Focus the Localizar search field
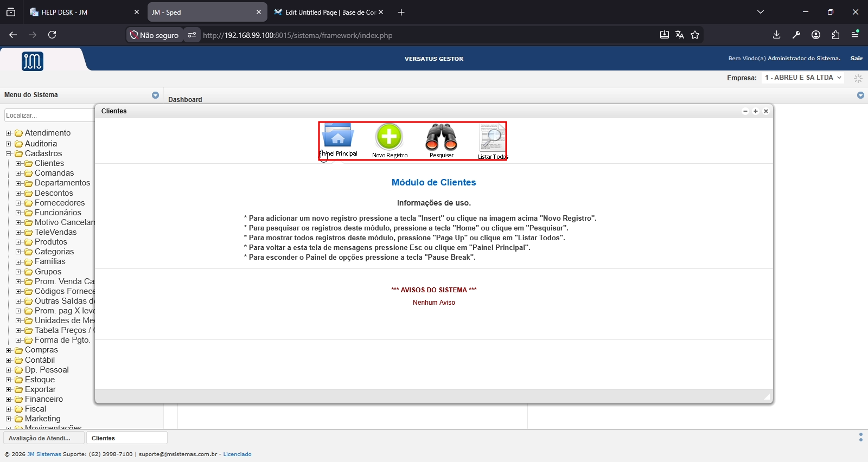This screenshot has width=868, height=462. point(49,116)
